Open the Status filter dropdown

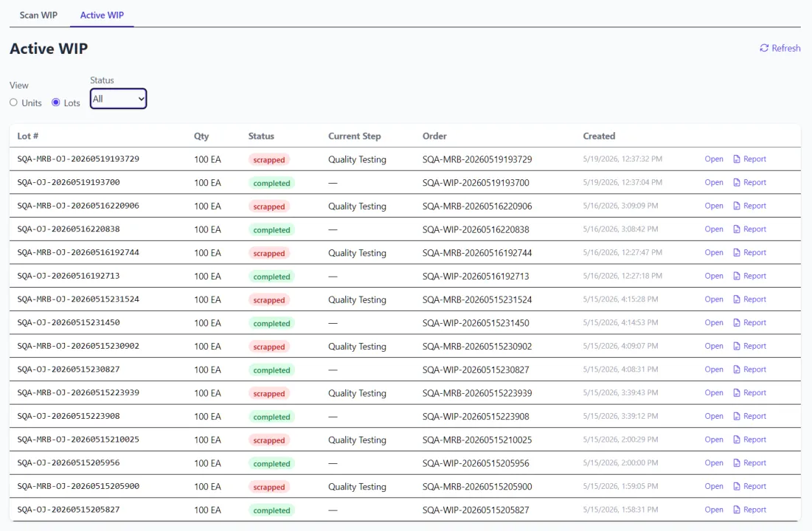[x=118, y=99]
